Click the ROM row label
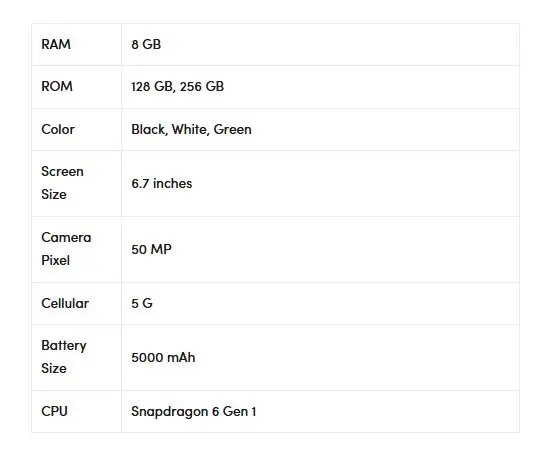This screenshot has width=544, height=451. point(57,86)
